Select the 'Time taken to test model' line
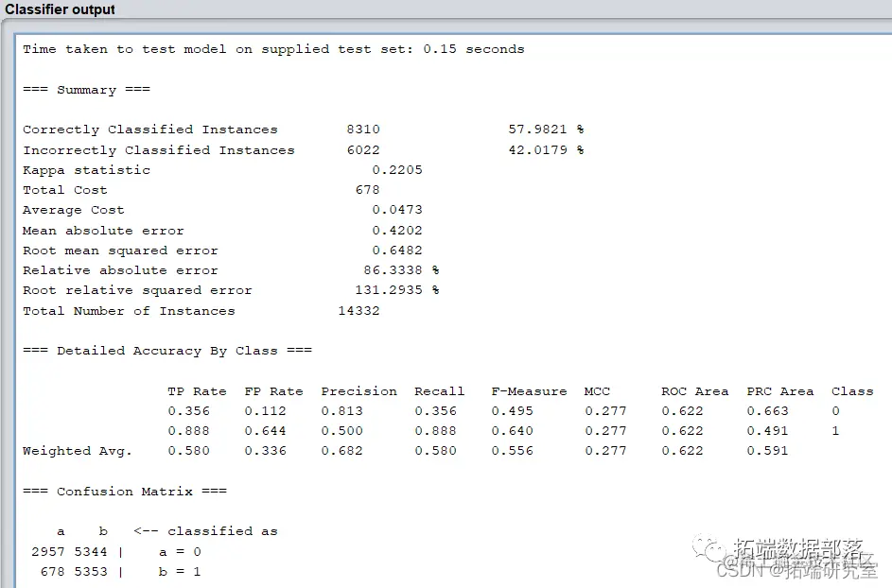 [273, 49]
